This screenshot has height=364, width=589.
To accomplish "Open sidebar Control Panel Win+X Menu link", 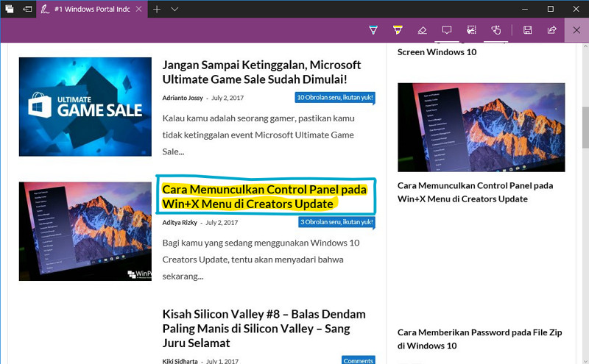I will pos(475,192).
